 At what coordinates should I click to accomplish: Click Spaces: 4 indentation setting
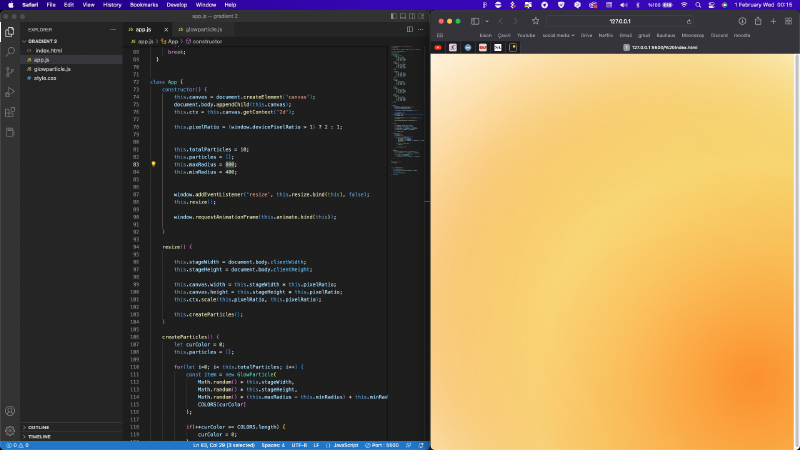pyautogui.click(x=273, y=445)
